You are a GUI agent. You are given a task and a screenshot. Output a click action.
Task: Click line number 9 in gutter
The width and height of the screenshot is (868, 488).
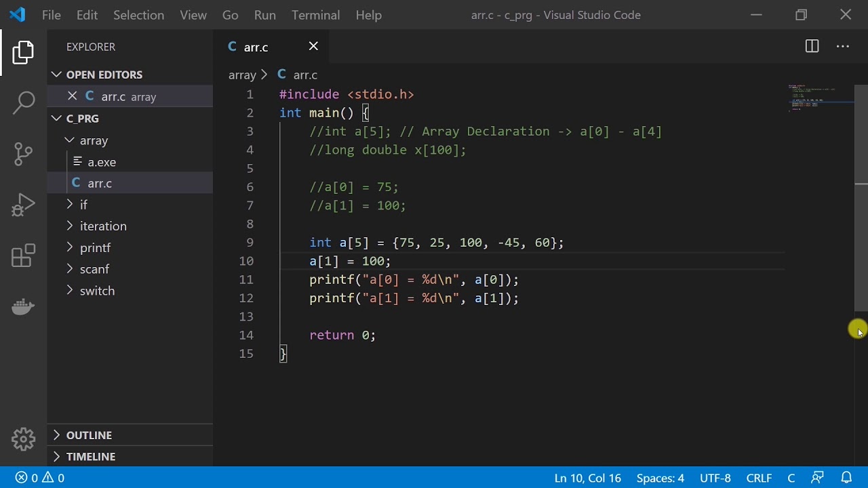250,243
